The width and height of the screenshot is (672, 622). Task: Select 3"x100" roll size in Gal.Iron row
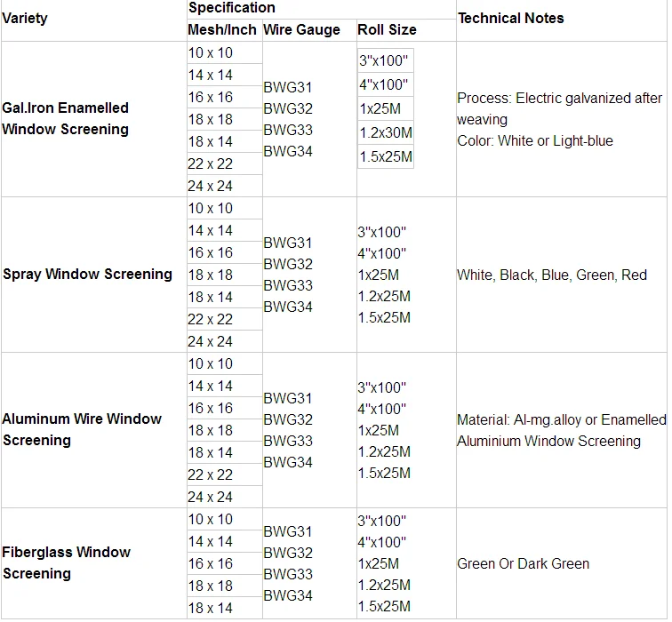pyautogui.click(x=384, y=61)
